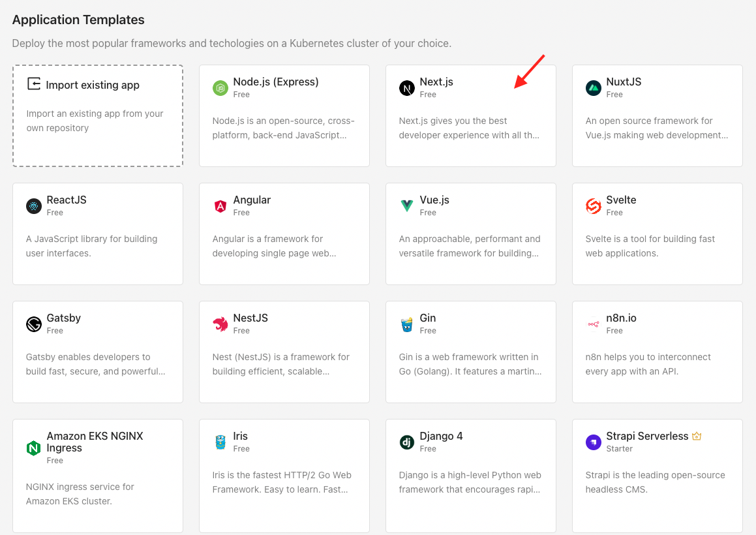Click 'Strapi is the leading open-source' text
This screenshot has width=756, height=535.
pyautogui.click(x=656, y=476)
